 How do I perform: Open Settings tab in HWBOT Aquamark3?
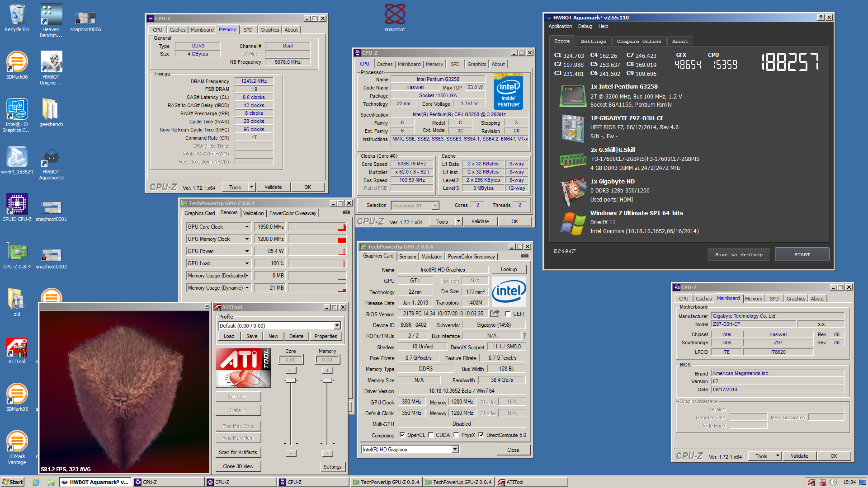click(593, 41)
